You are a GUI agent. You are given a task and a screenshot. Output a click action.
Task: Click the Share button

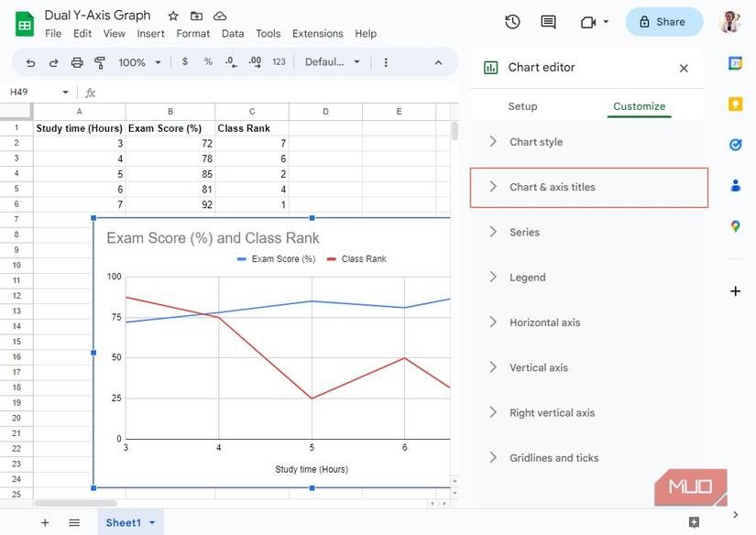663,21
